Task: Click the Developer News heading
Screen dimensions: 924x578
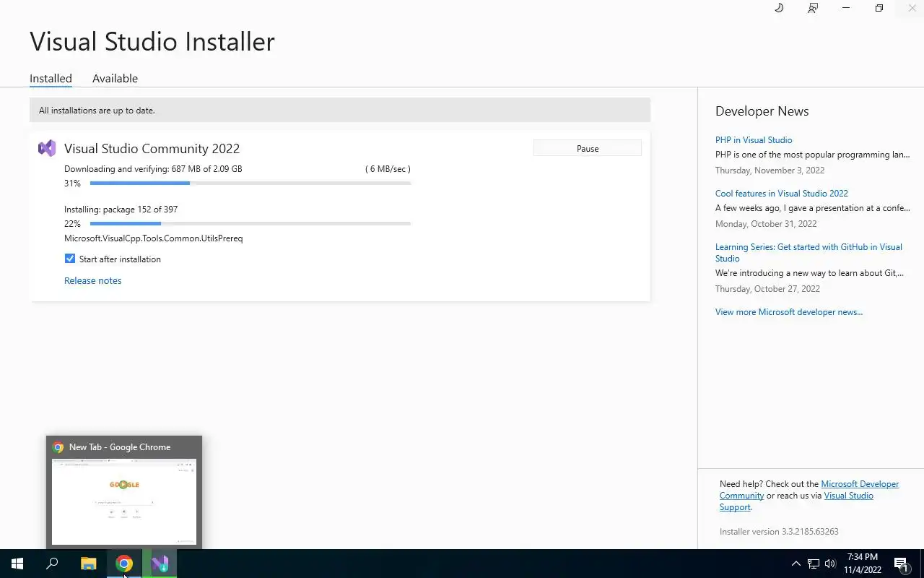Action: pos(762,111)
